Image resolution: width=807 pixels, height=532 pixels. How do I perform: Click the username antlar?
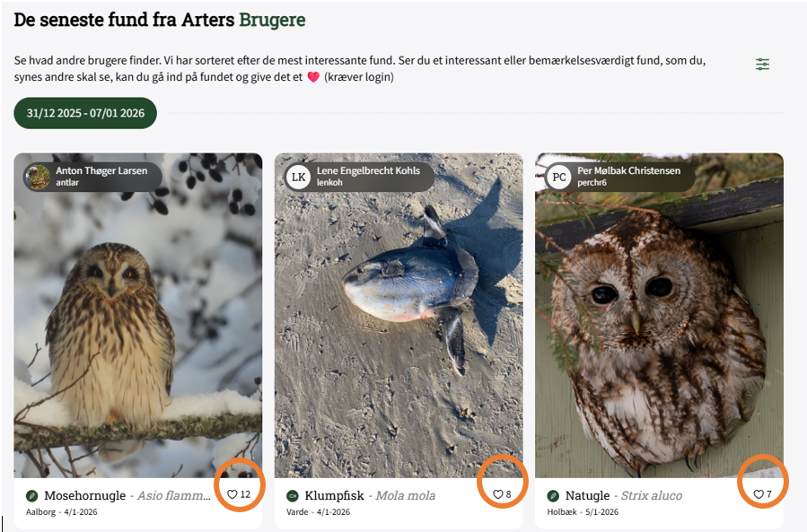coord(67,183)
